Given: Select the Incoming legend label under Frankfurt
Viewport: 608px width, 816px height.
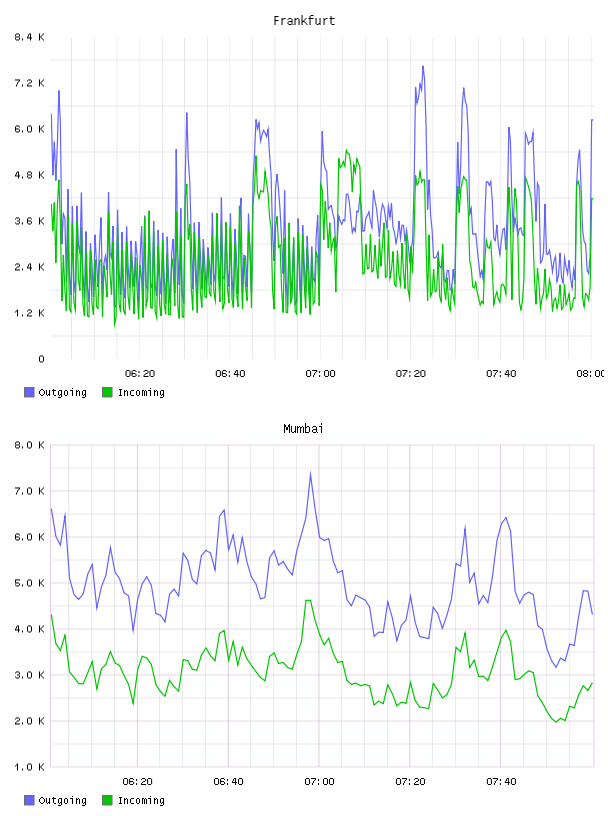Looking at the screenshot, I should (x=141, y=393).
